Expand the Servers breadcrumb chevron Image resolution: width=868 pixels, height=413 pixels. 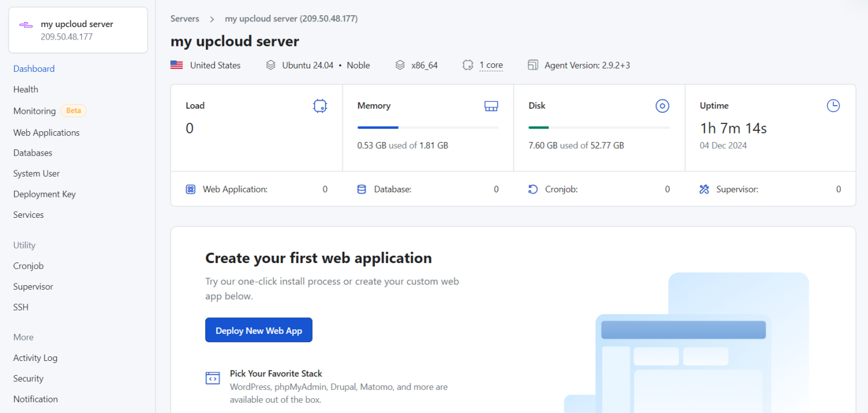[211, 19]
